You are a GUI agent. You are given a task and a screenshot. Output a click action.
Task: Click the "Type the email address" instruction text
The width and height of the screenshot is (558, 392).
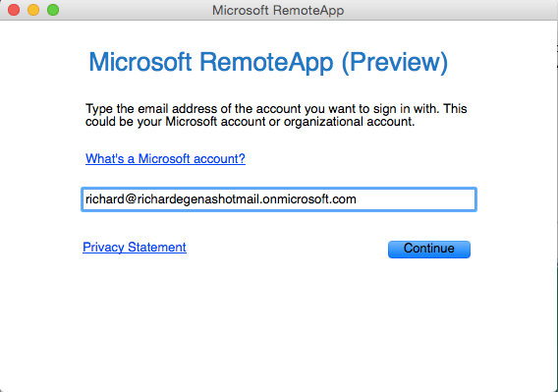(276, 115)
